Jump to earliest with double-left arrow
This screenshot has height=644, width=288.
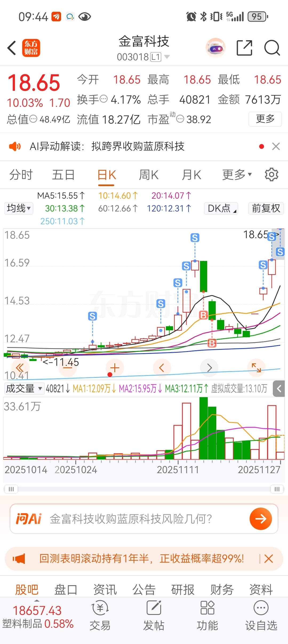pyautogui.click(x=20, y=368)
